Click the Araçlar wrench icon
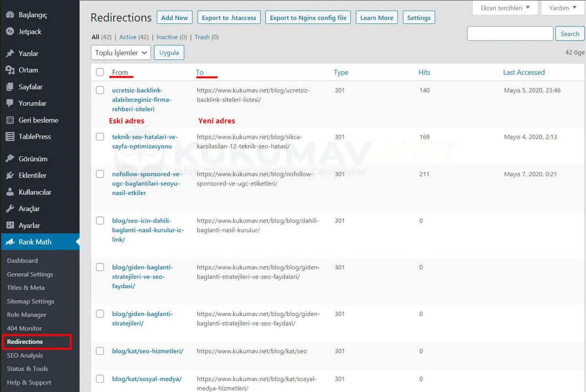The height and width of the screenshot is (392, 586). [10, 208]
